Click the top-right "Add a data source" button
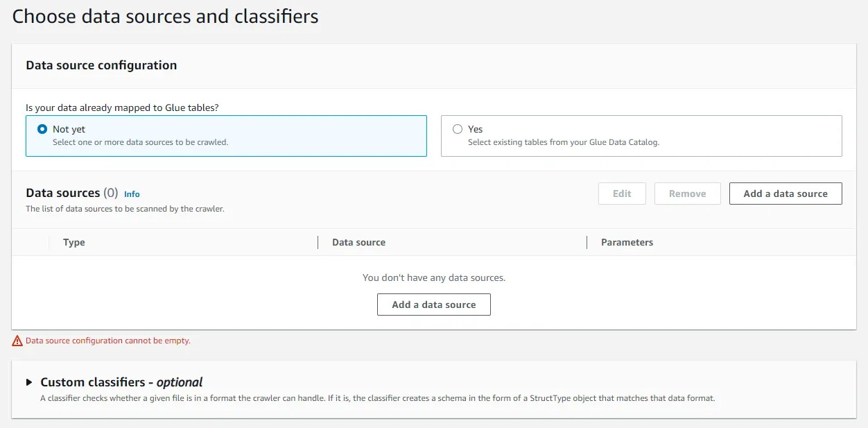The image size is (868, 428). coord(785,194)
